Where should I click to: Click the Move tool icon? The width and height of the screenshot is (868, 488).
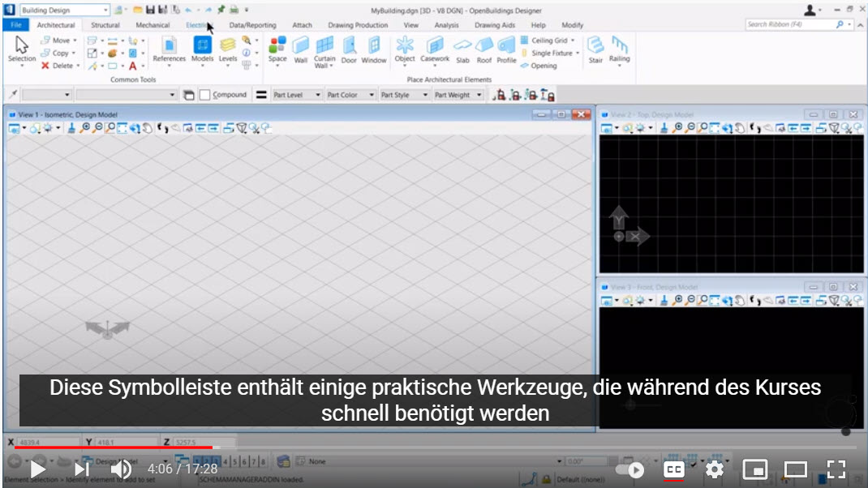coord(45,41)
